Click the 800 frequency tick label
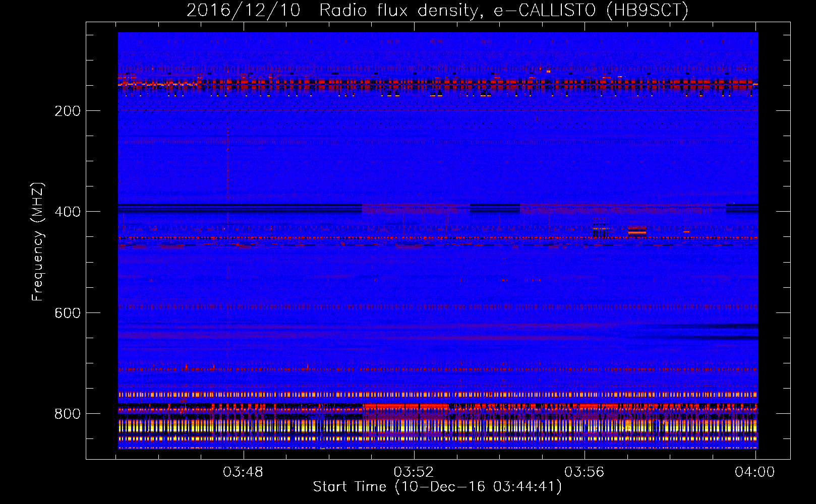 tap(68, 414)
